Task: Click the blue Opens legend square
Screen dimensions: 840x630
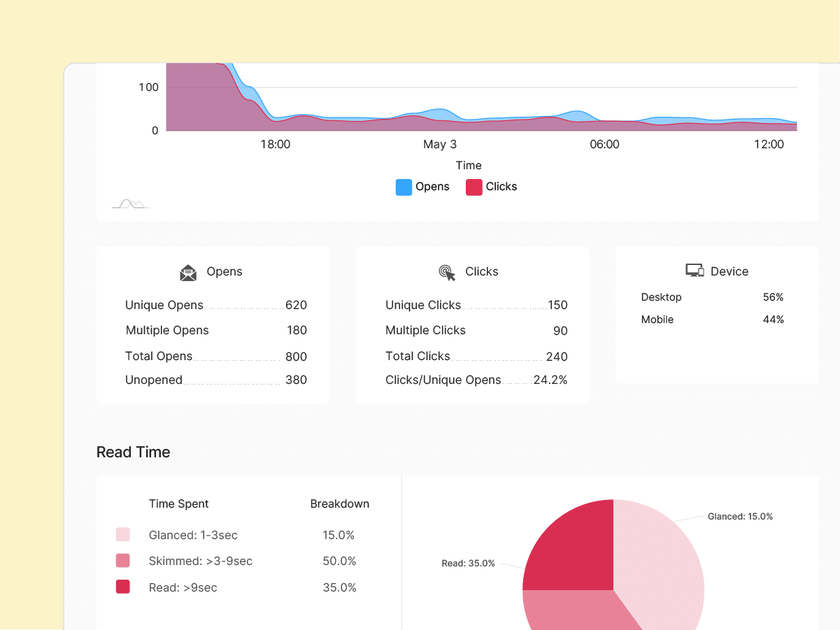Action: click(x=404, y=187)
